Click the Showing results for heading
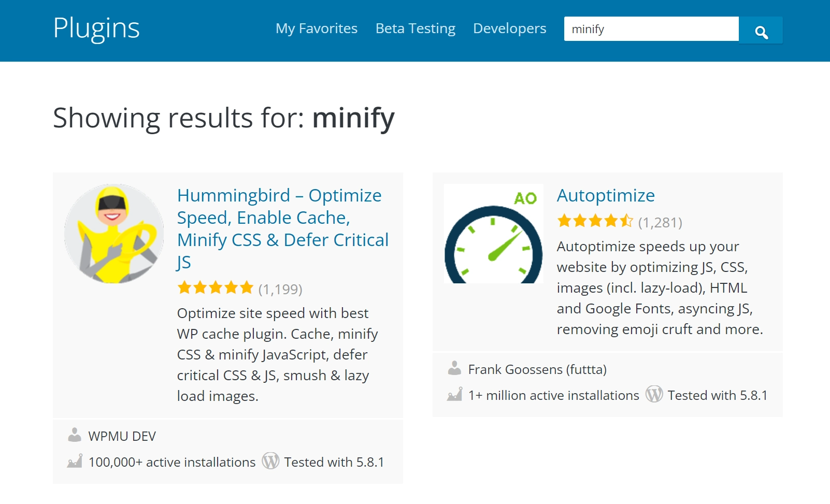Viewport: 830px width, 504px height. (x=224, y=118)
